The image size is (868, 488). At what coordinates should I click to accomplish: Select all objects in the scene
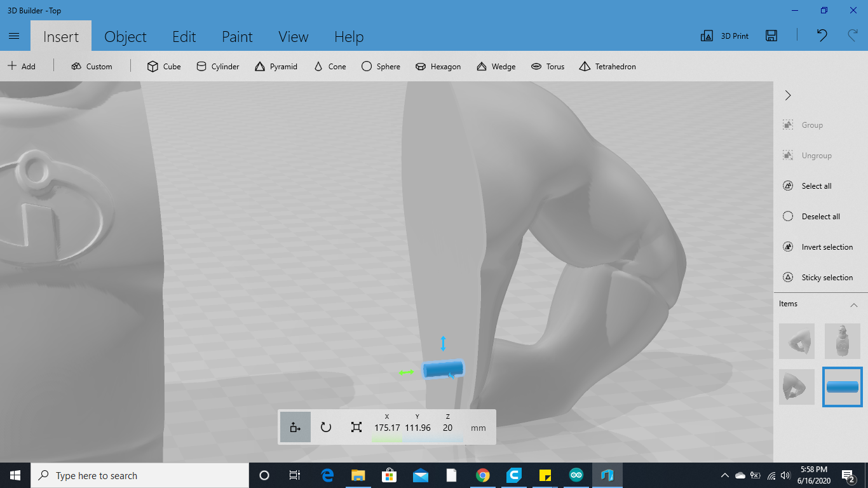[815, 186]
